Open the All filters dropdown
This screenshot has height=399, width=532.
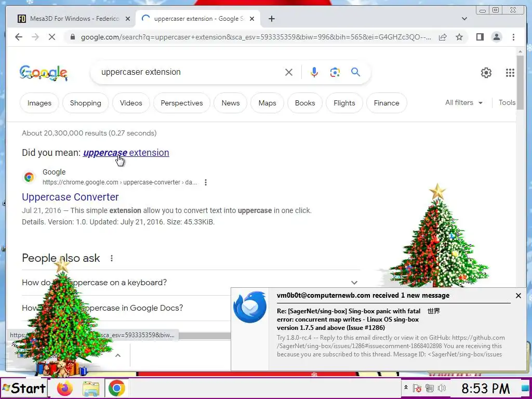click(x=464, y=102)
